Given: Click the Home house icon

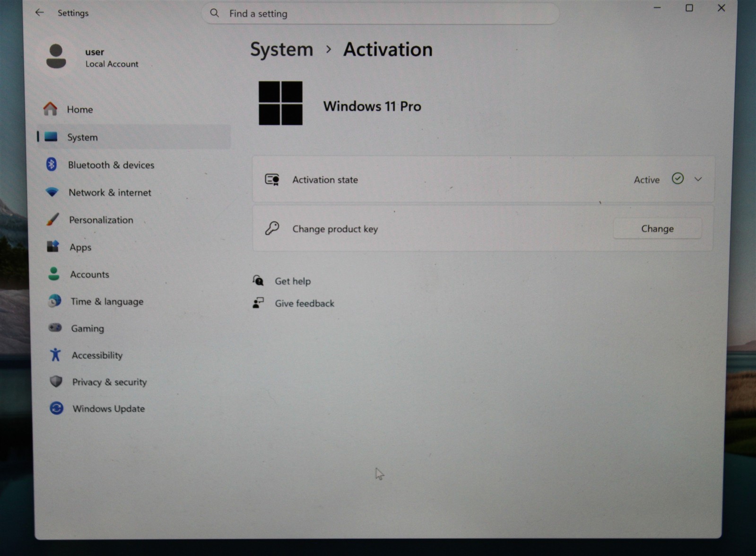Looking at the screenshot, I should 50,109.
